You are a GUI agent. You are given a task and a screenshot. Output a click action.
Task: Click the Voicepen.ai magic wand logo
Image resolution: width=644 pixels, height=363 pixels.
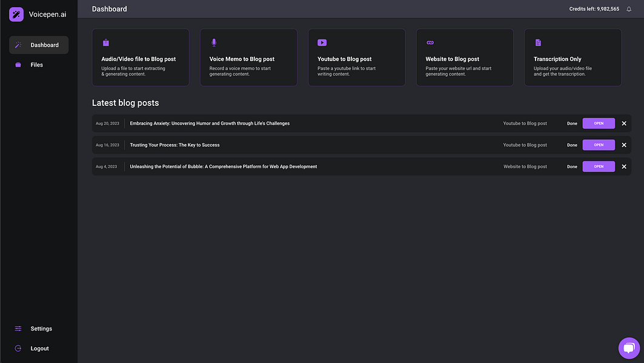pos(16,14)
